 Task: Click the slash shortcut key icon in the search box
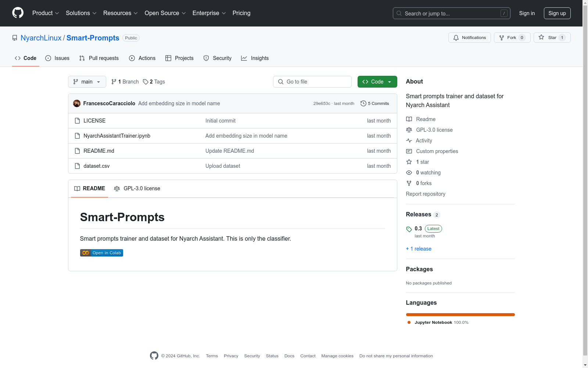click(x=504, y=13)
